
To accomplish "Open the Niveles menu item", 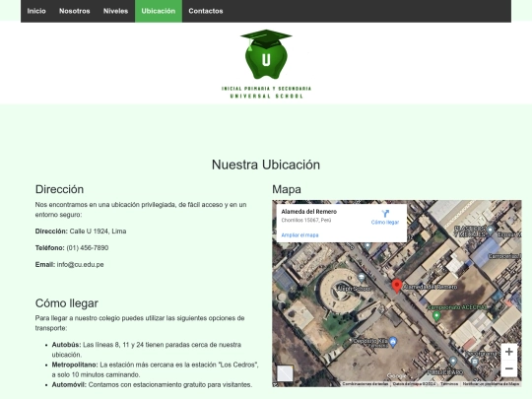I will [115, 11].
